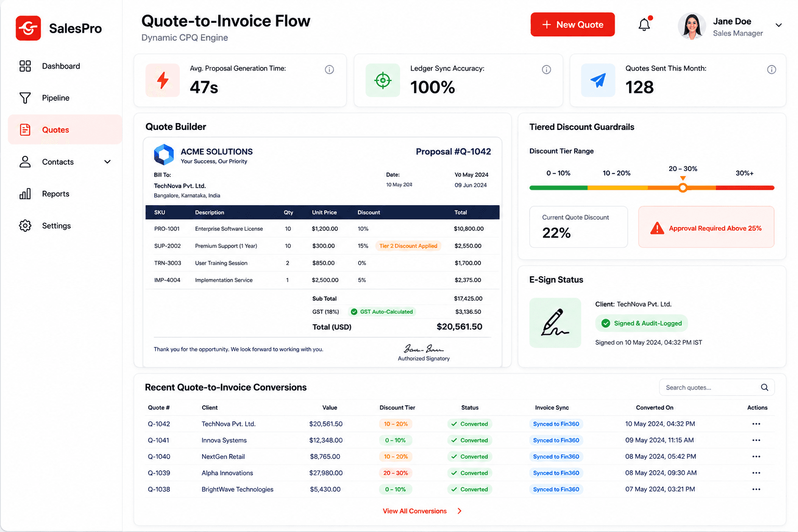
Task: Open actions menu for Q-1041 row
Action: click(756, 440)
